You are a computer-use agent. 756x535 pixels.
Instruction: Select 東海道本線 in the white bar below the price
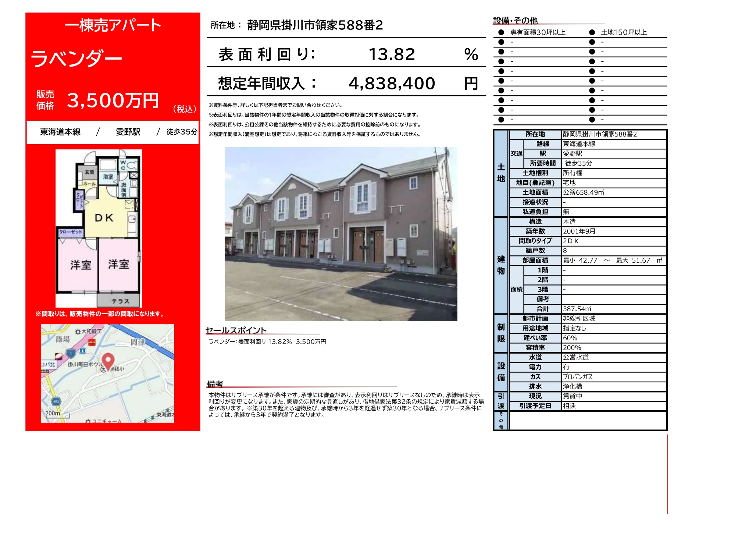click(x=60, y=132)
